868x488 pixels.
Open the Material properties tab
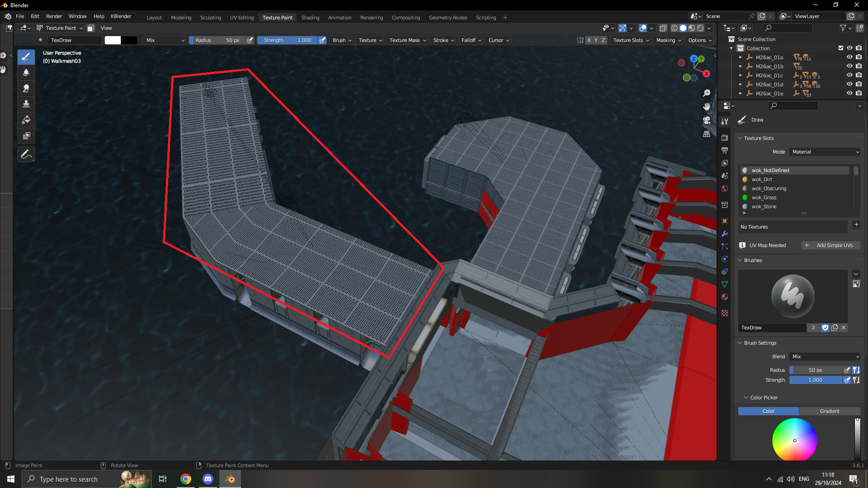725,297
